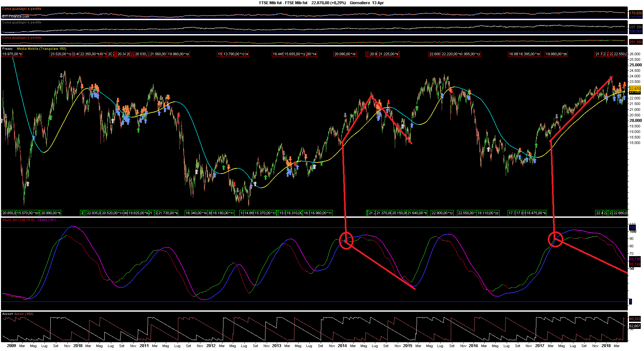Select the red trade label 13.790,00*13
This screenshot has height=351, width=644.
point(234,54)
